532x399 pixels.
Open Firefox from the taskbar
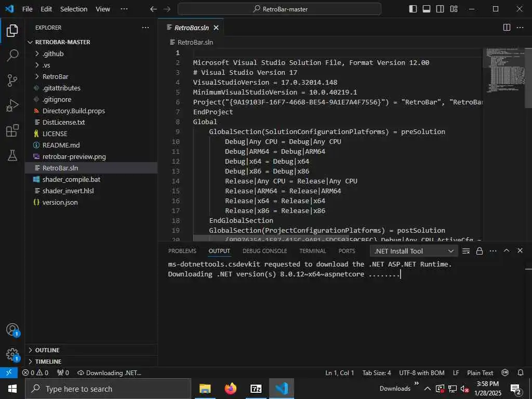click(230, 389)
